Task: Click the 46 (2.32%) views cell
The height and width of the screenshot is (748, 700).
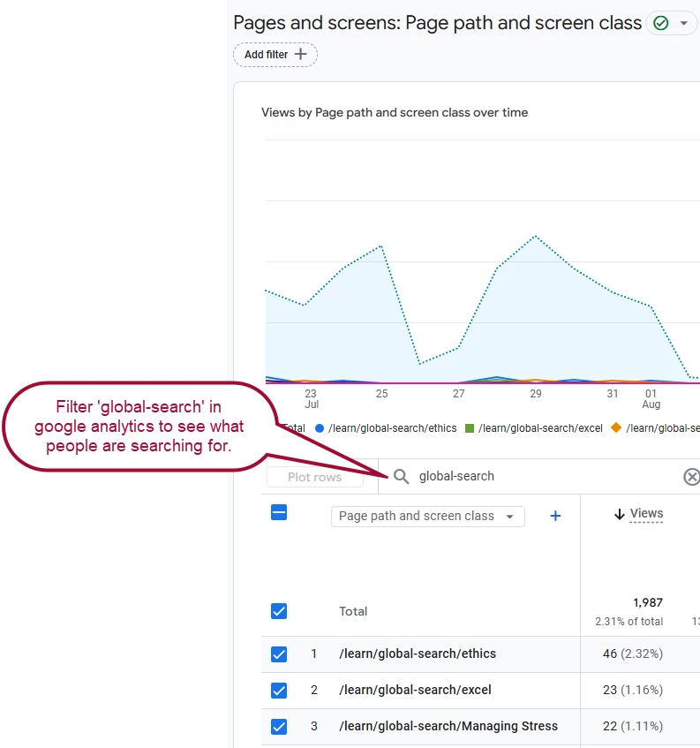Action: [633, 654]
